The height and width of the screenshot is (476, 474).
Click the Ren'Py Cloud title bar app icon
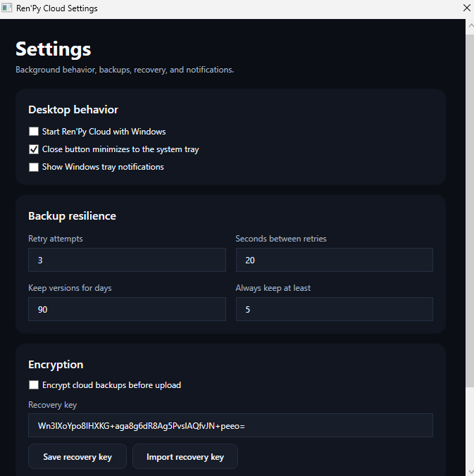click(6, 8)
